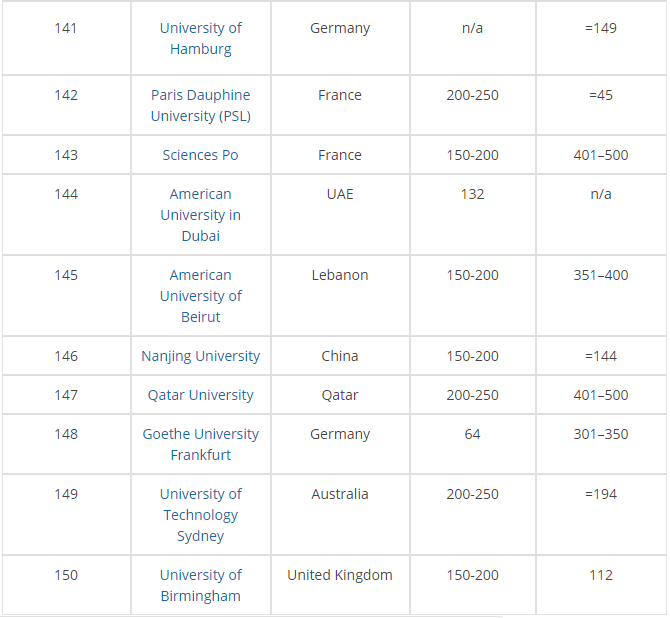
Task: Click the University of Birmingham link
Action: 200,585
